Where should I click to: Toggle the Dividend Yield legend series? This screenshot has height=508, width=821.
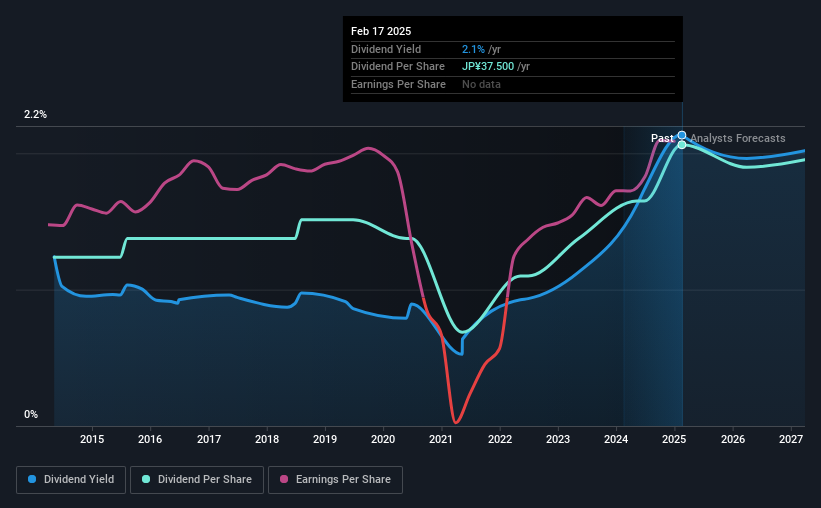coord(71,480)
